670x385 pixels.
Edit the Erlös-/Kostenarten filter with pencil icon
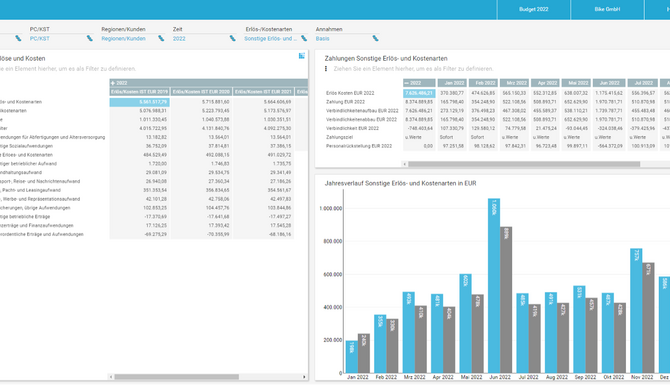click(x=304, y=38)
